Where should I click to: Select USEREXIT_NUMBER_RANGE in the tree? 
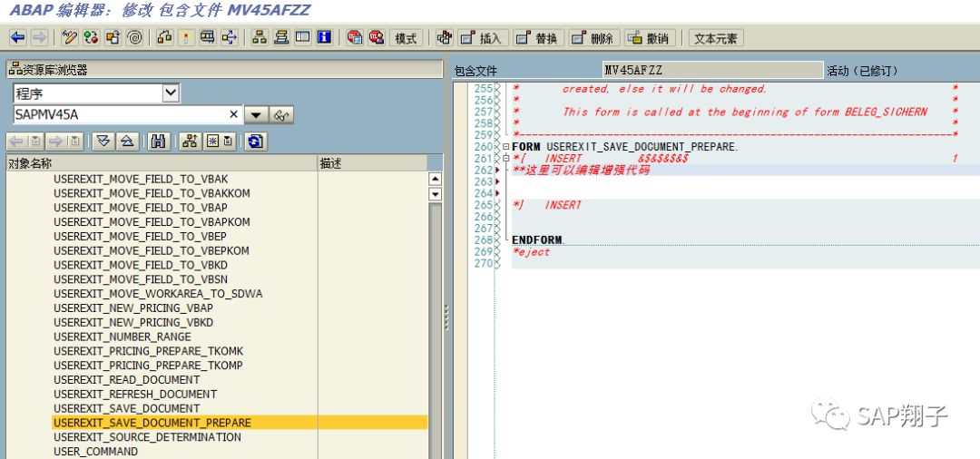122,337
